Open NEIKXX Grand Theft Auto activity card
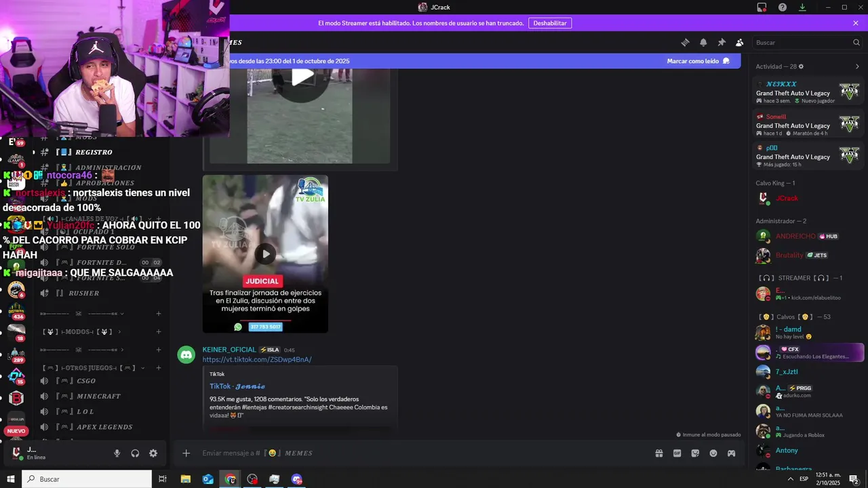This screenshot has width=868, height=488. [808, 91]
